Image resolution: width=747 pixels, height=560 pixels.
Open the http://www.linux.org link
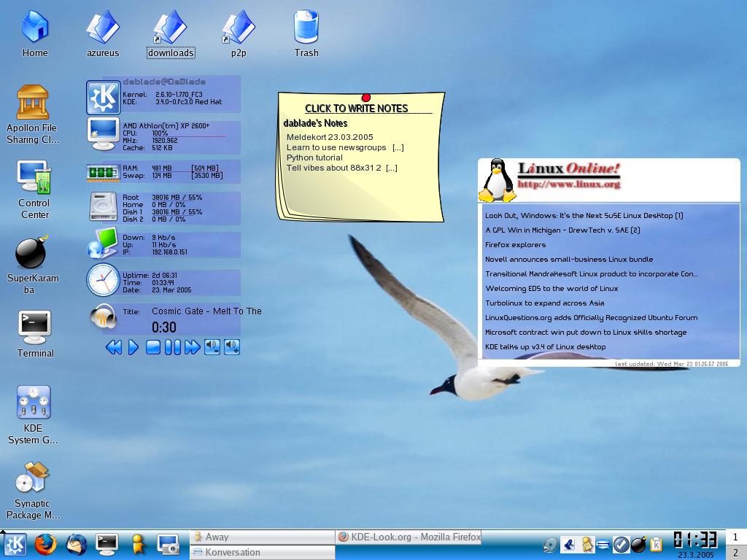coord(569,184)
